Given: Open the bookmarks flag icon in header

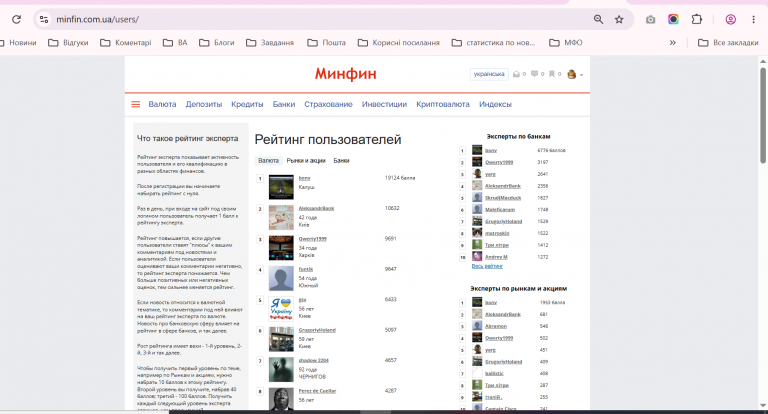Looking at the screenshot, I should [x=552, y=74].
